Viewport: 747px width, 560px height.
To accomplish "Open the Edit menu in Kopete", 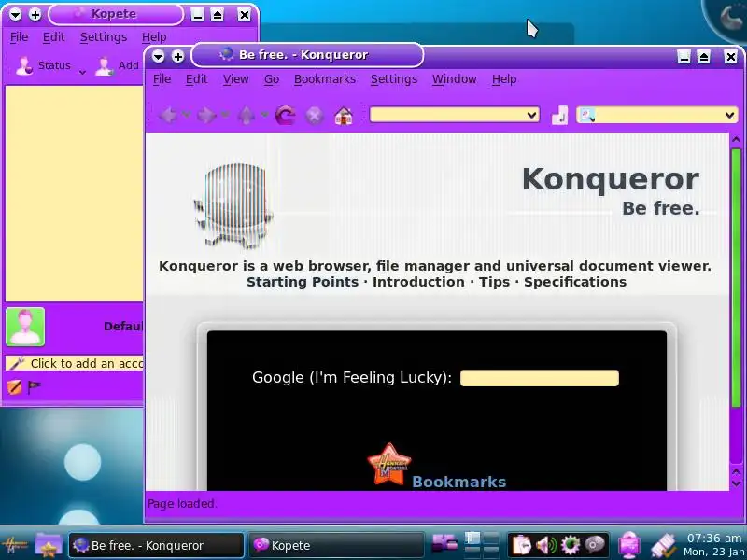I will click(54, 37).
